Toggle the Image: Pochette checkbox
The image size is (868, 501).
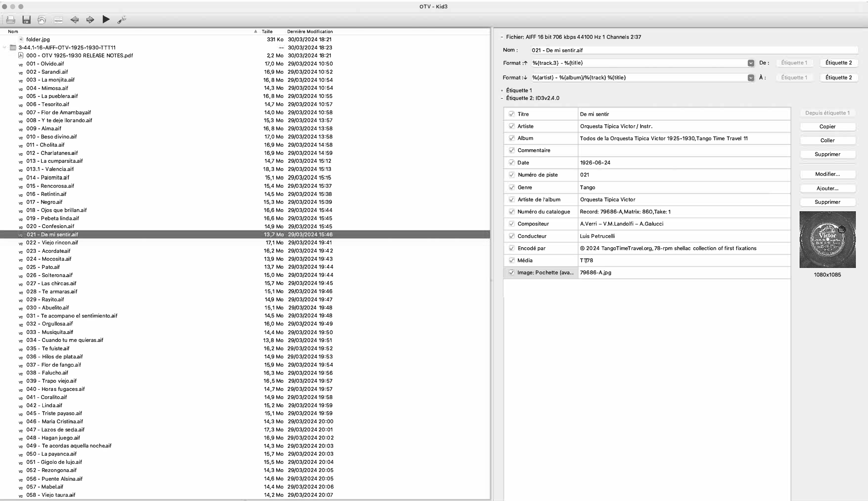coord(512,272)
